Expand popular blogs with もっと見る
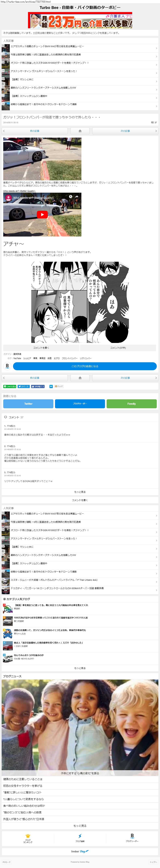Image resolution: width=160 pixels, height=868 pixels. [x=80, y=668]
